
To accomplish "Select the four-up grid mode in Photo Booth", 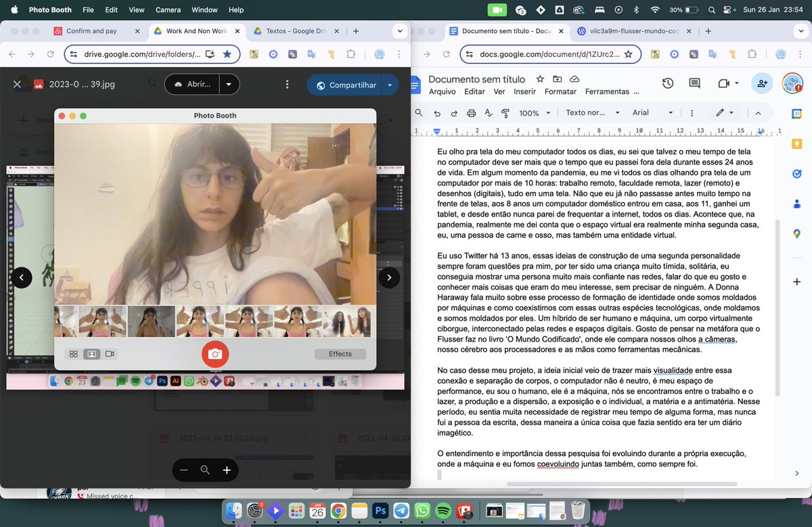I will coord(73,354).
